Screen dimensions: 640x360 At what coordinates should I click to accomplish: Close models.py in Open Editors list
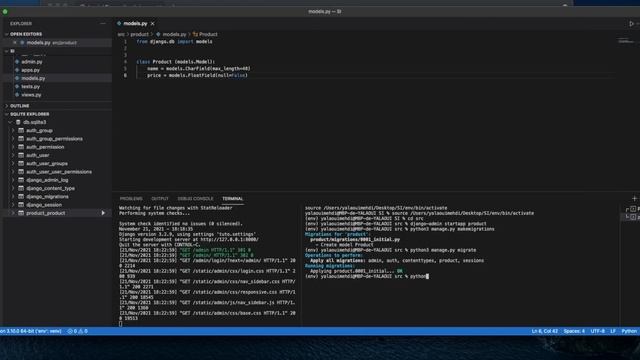[15, 42]
